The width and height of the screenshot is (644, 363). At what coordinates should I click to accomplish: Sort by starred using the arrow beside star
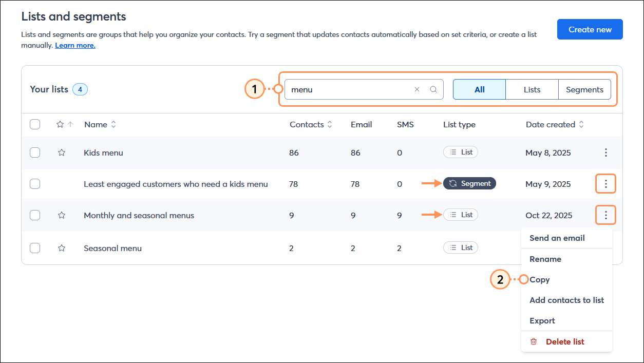[70, 124]
